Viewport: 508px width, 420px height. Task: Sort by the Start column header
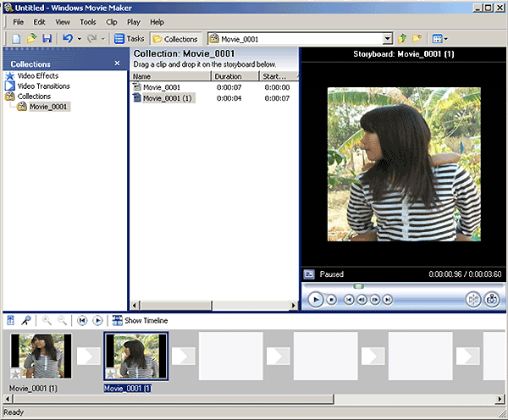click(x=279, y=76)
